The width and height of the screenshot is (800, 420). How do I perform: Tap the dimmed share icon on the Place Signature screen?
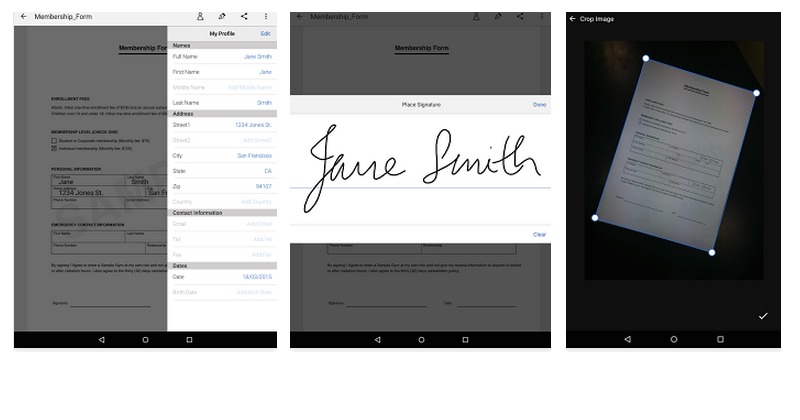520,16
